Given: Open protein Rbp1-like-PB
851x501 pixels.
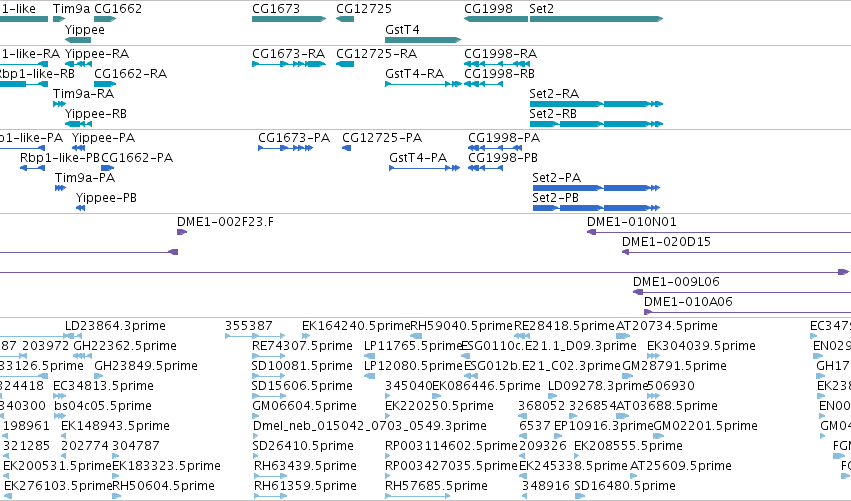Looking at the screenshot, I should point(33,168).
